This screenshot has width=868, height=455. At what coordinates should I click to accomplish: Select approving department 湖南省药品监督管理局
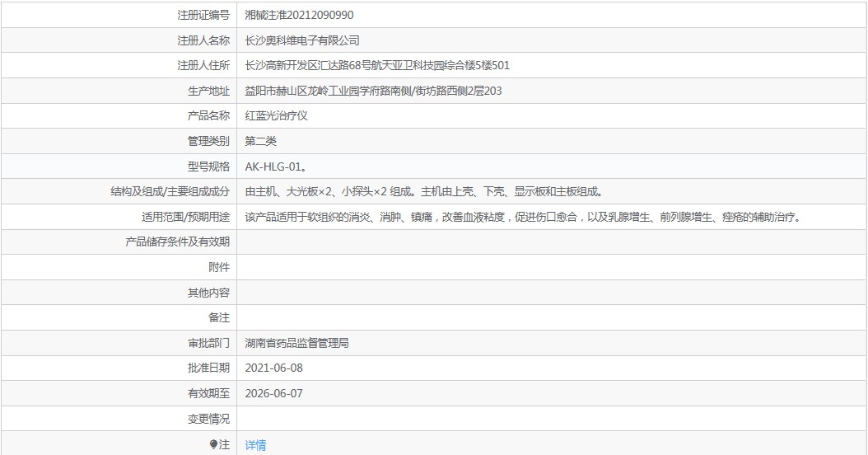tap(296, 343)
